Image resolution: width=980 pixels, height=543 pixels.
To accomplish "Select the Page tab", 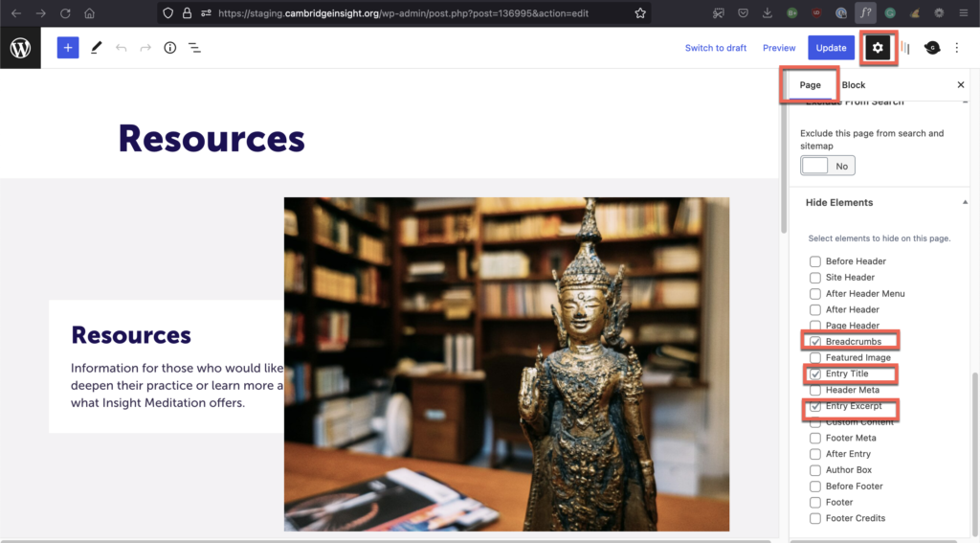I will coord(810,85).
